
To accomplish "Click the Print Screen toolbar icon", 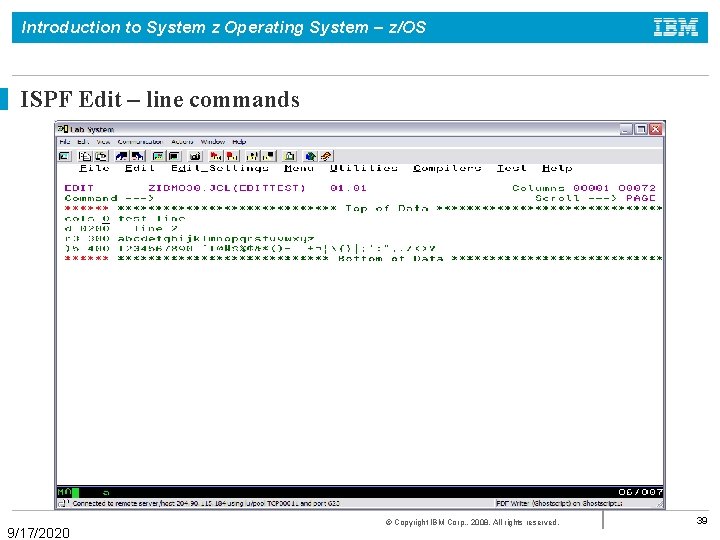I will [x=65, y=156].
